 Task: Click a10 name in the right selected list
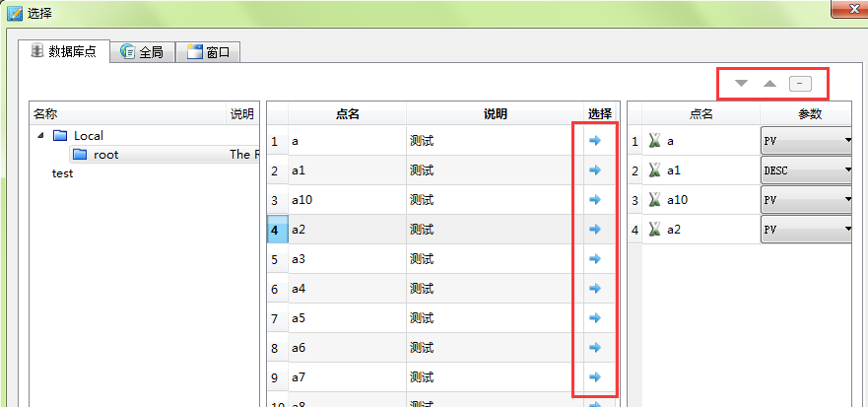click(x=678, y=200)
